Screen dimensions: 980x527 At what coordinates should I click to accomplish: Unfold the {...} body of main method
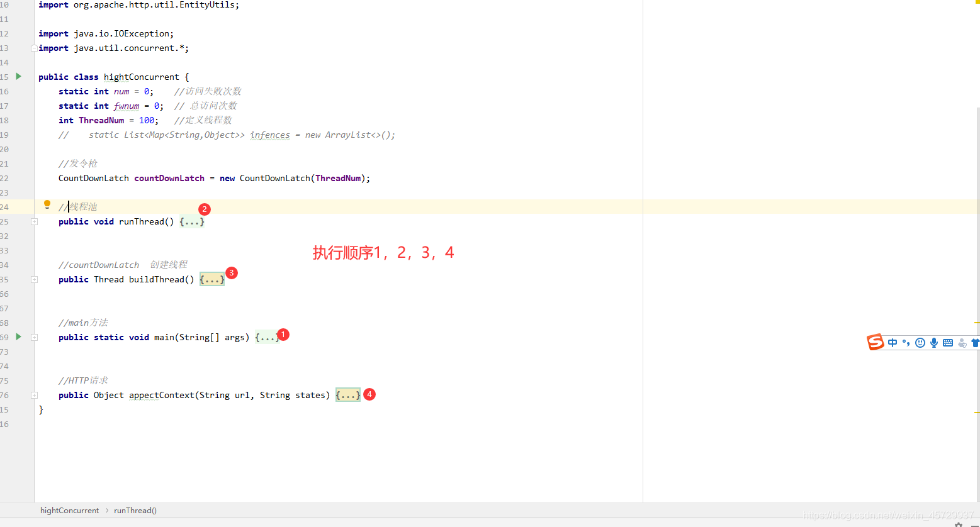click(268, 337)
